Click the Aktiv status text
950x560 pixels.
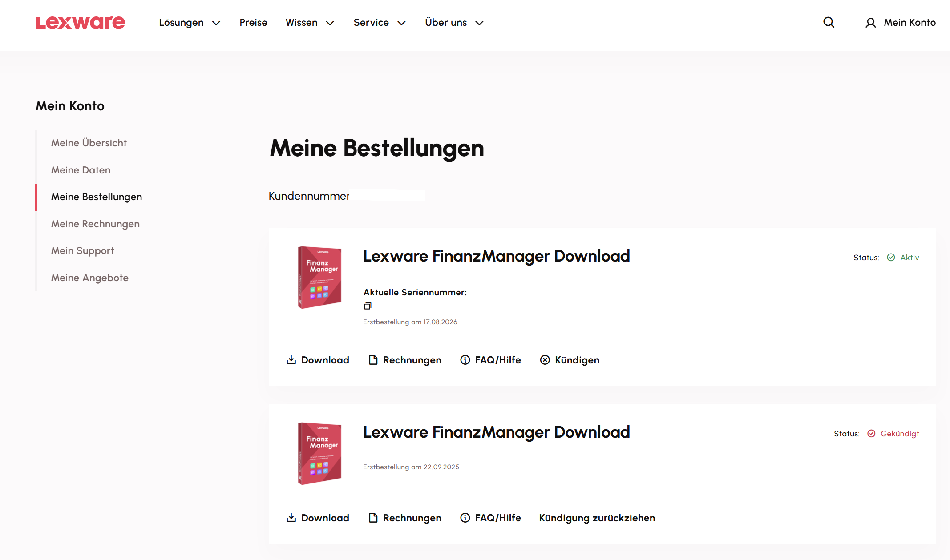(x=910, y=258)
